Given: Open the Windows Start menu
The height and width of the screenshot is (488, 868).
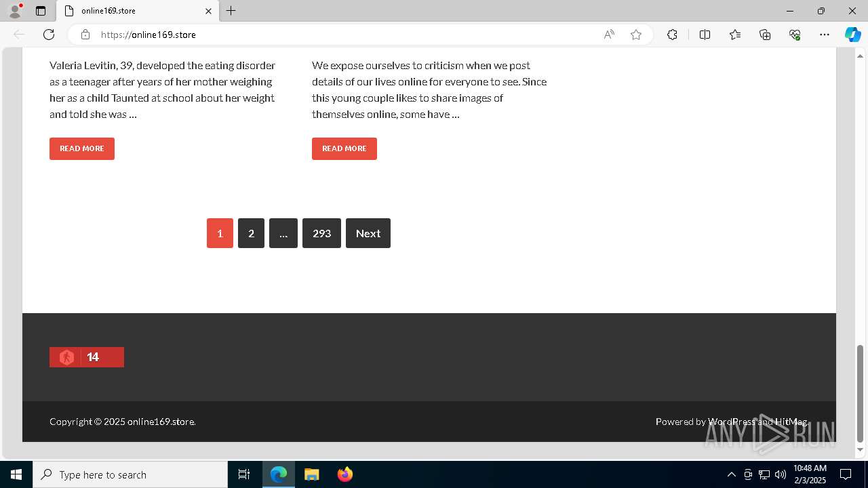Looking at the screenshot, I should (16, 474).
